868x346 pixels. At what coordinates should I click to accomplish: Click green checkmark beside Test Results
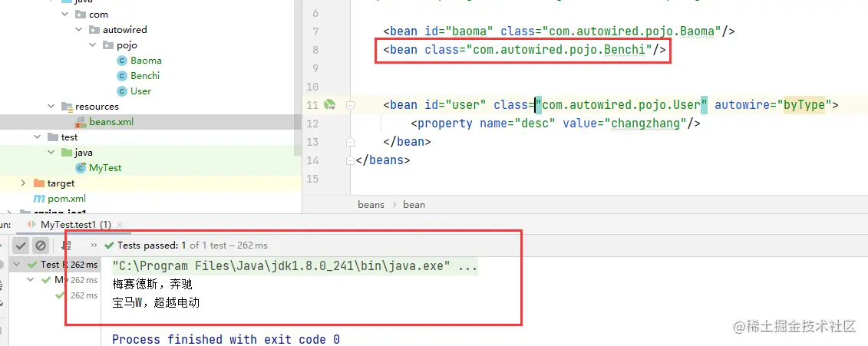32,265
